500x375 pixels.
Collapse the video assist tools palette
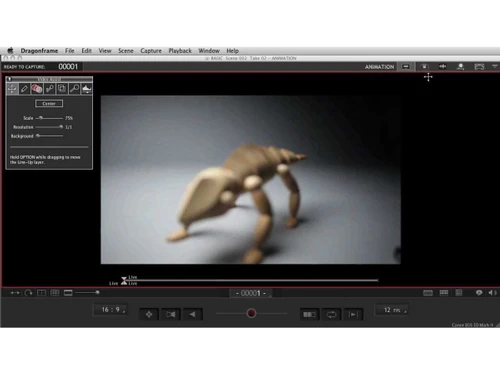pos(10,79)
